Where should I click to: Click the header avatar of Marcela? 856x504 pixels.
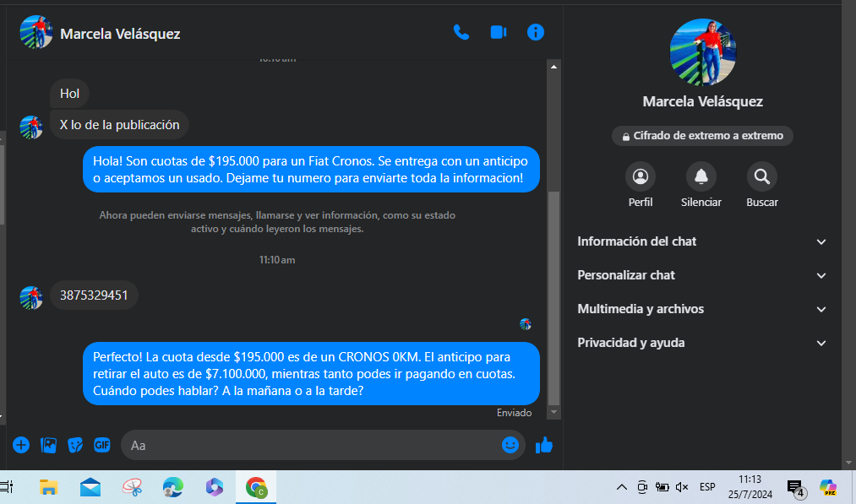(x=36, y=32)
